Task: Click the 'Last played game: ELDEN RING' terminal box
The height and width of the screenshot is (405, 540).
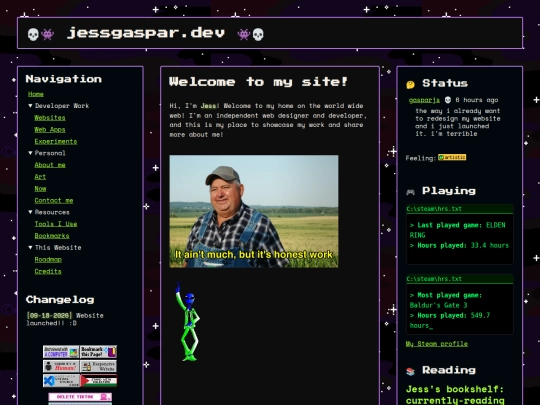Action: point(460,235)
